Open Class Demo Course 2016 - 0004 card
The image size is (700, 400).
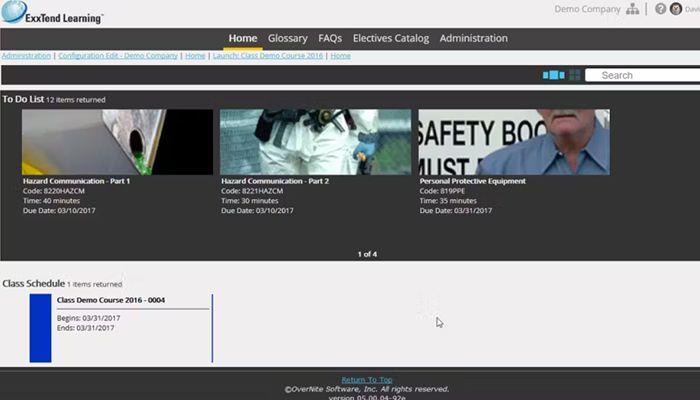pyautogui.click(x=120, y=327)
